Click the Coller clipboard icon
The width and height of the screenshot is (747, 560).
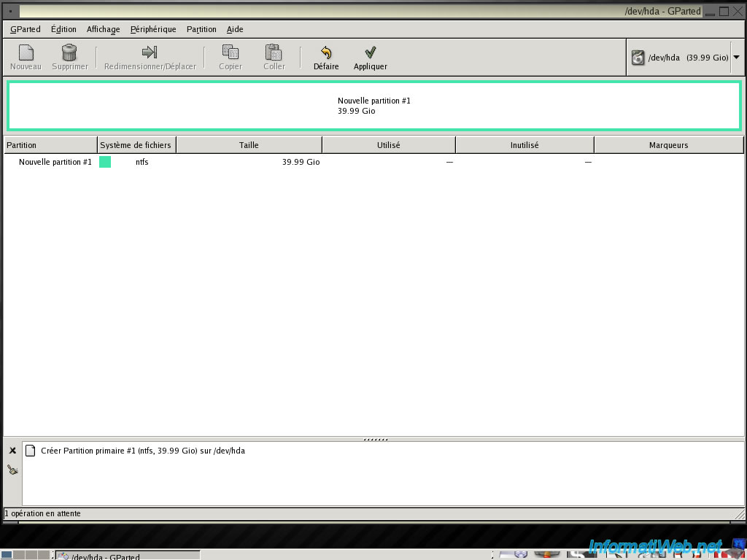pos(274,52)
